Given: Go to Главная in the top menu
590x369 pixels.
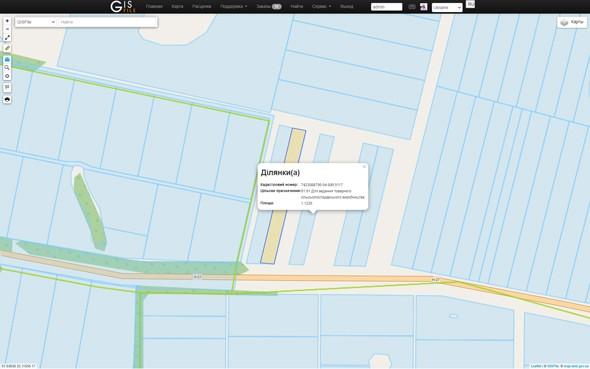Looking at the screenshot, I should [x=154, y=6].
